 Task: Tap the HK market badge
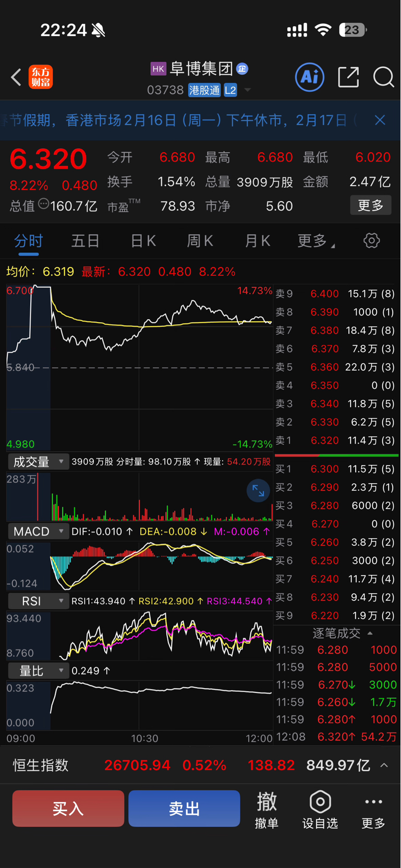(158, 69)
